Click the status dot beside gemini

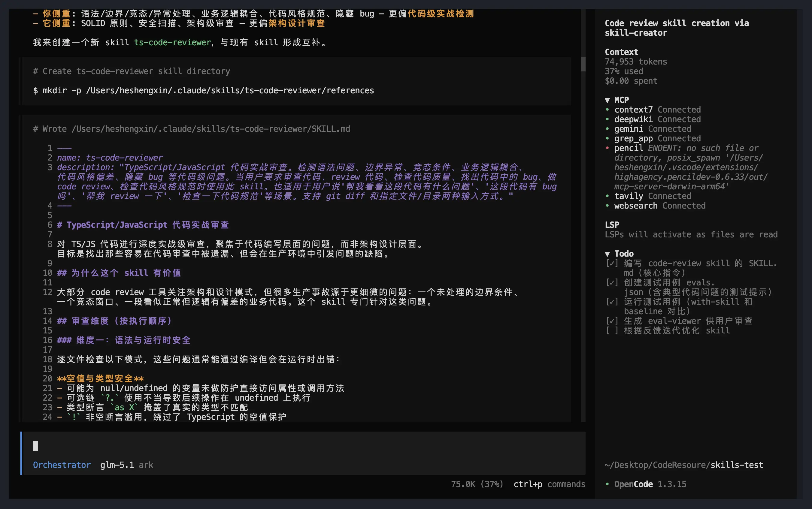coord(607,128)
